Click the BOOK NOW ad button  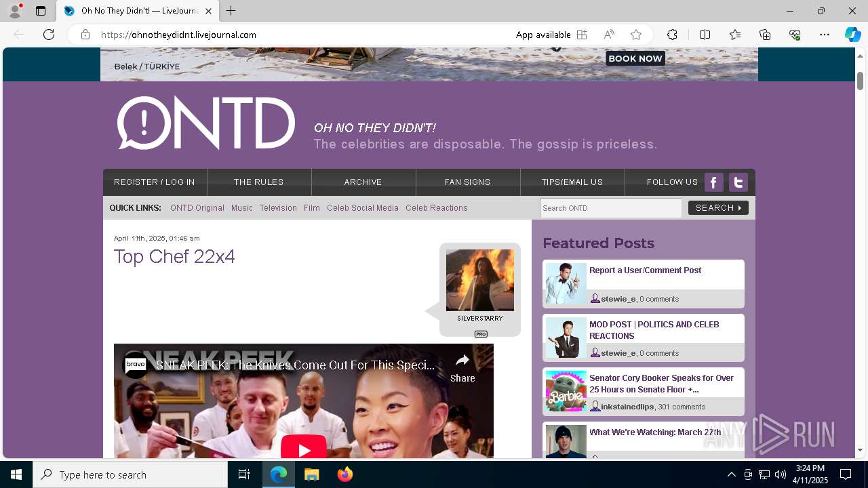click(x=635, y=58)
